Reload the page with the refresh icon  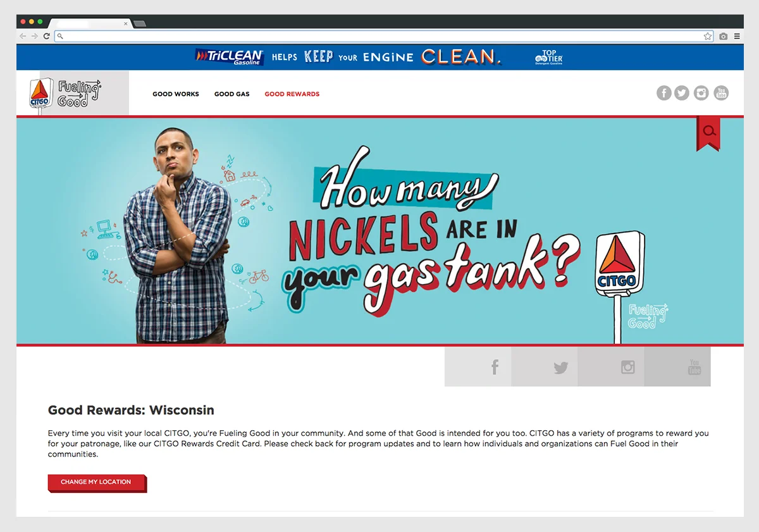coord(46,37)
